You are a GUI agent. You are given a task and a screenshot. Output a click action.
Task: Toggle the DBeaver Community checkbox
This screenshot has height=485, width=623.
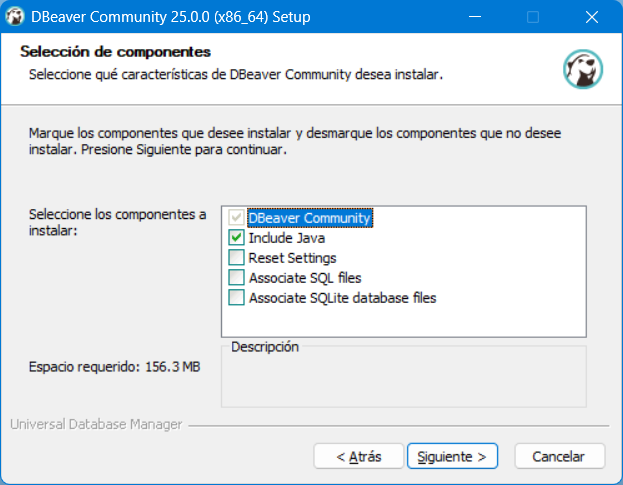tap(236, 218)
